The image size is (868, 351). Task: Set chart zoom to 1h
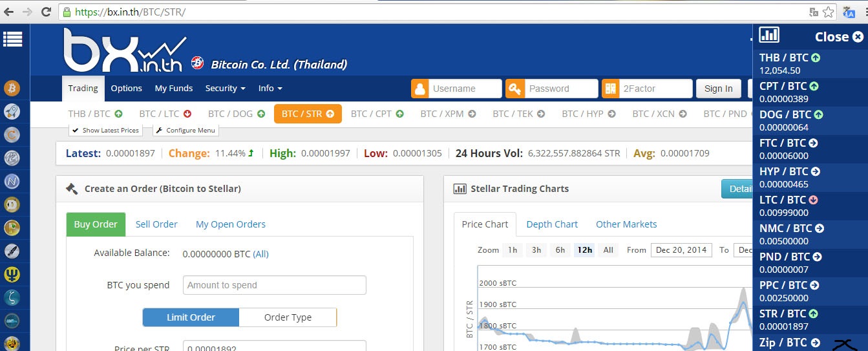click(513, 250)
